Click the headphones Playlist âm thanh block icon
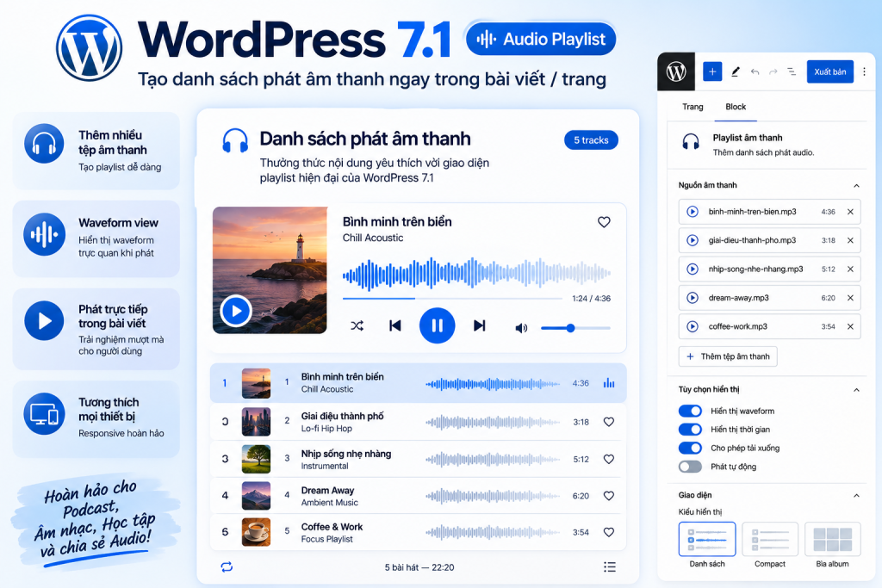Screen dimensions: 882x588 click(691, 142)
